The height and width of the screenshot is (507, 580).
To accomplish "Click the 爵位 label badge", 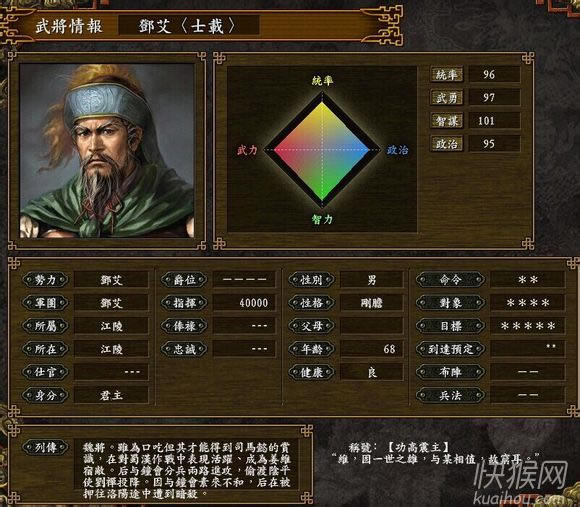I will click(x=184, y=280).
